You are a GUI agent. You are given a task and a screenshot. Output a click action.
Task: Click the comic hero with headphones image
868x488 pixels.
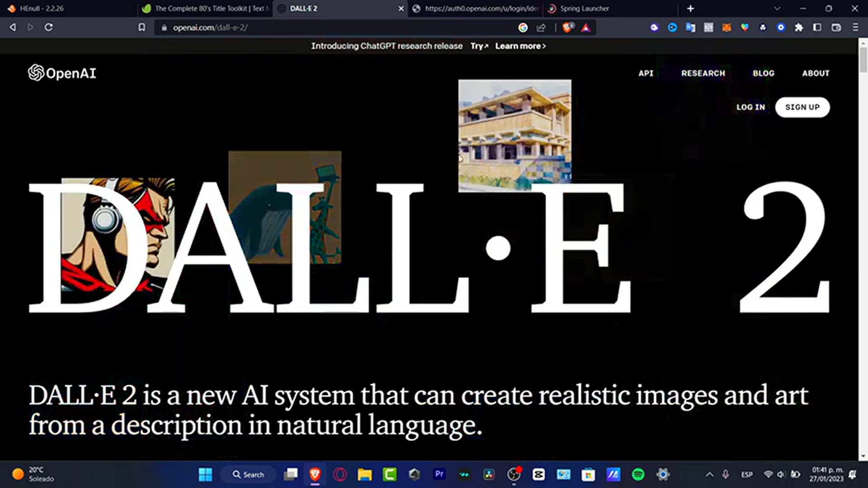coord(118,235)
